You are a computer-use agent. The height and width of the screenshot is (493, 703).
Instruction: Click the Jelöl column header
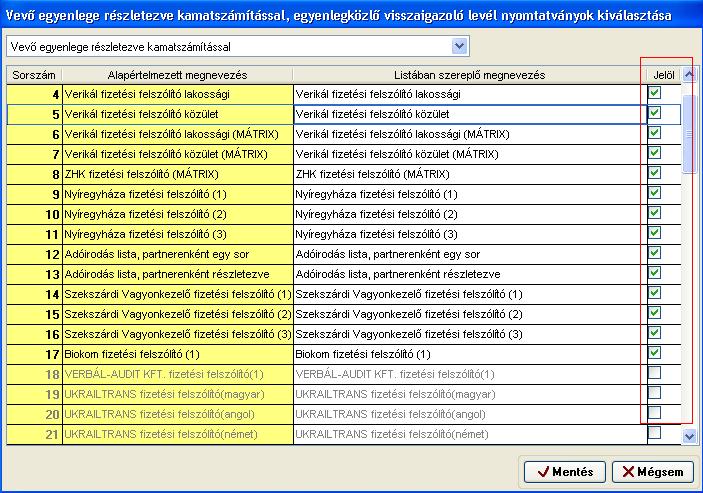point(664,75)
